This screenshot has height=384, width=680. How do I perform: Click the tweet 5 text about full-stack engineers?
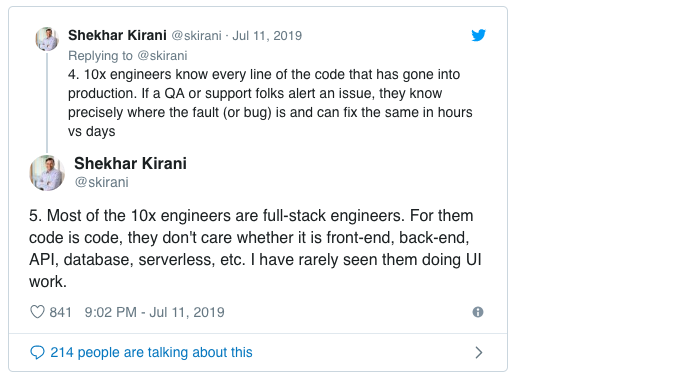point(255,249)
